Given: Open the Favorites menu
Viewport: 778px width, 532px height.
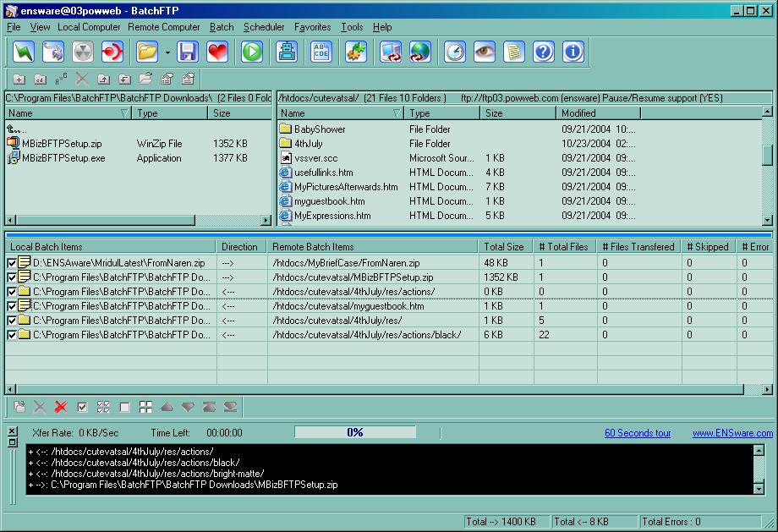Looking at the screenshot, I should (312, 27).
